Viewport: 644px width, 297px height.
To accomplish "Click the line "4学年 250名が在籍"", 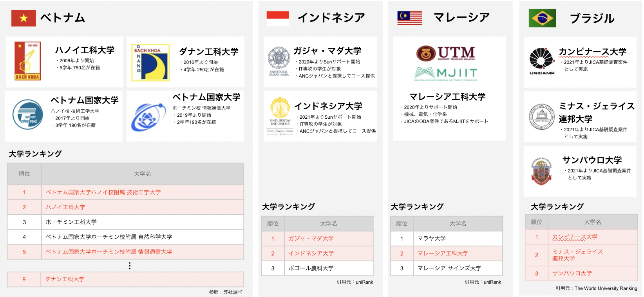I will tap(202, 70).
